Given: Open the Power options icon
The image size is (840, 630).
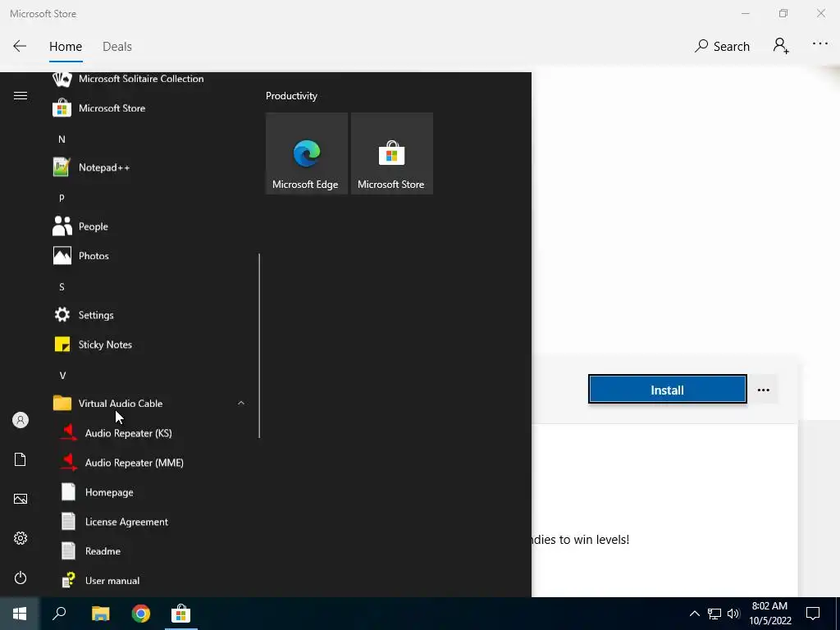Looking at the screenshot, I should coord(21,577).
